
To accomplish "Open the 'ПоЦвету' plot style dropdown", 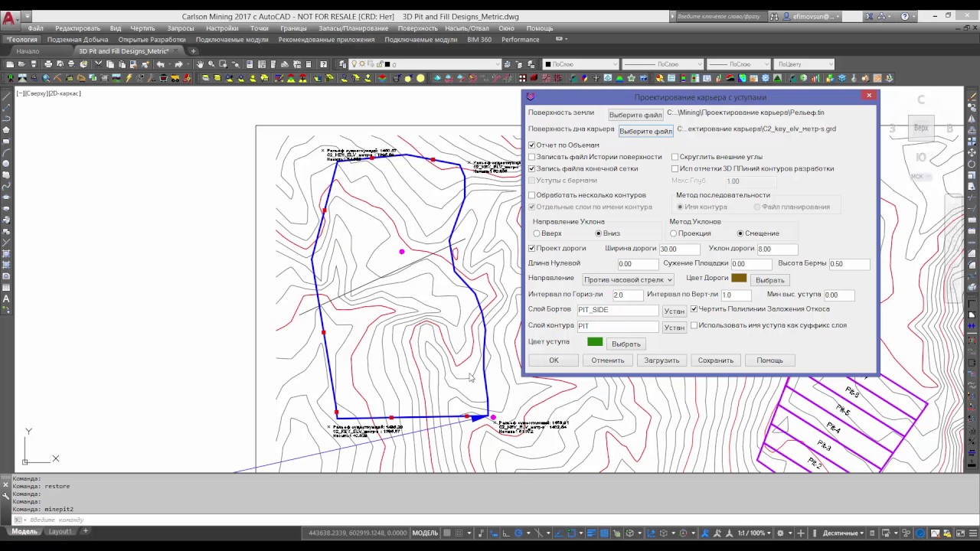I will click(x=805, y=64).
